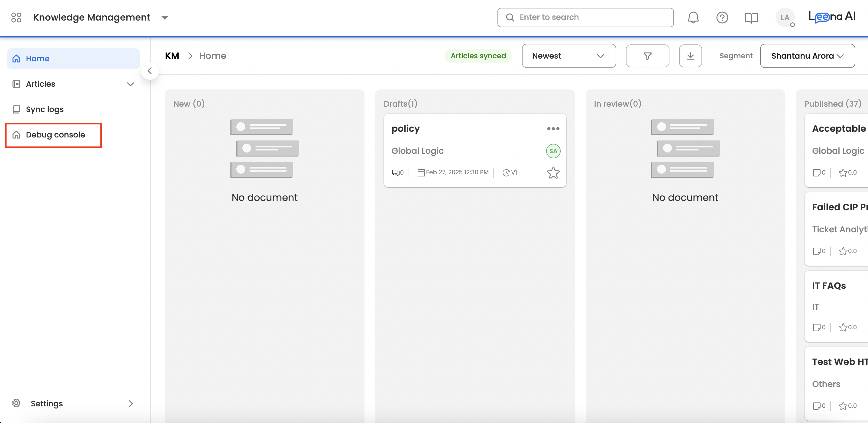This screenshot has width=868, height=423.
Task: Click the app launcher grid icon
Action: tap(16, 18)
